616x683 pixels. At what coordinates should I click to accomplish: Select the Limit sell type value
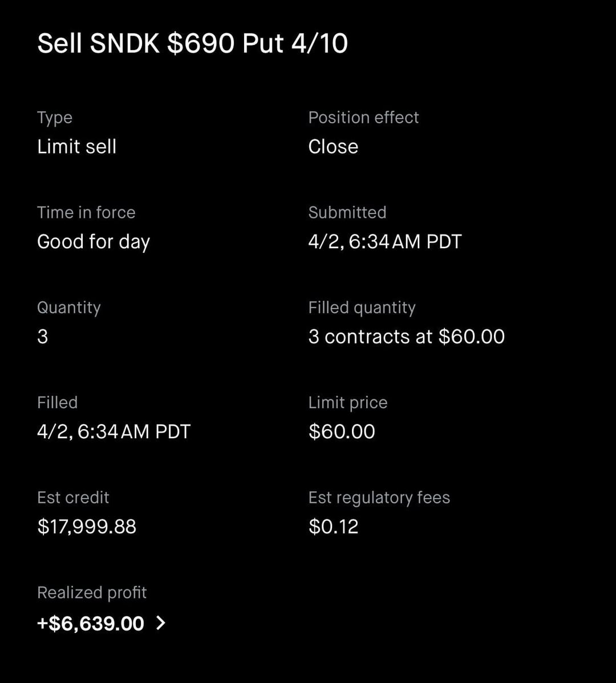point(76,147)
